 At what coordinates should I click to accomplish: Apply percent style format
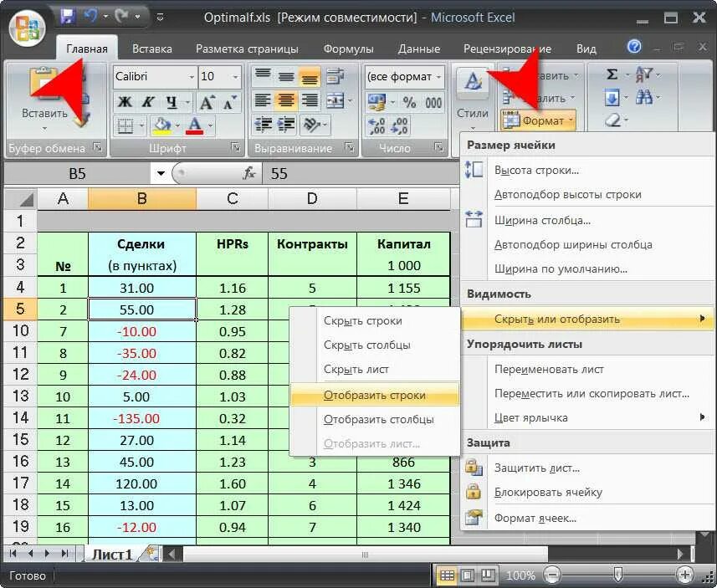tap(409, 102)
